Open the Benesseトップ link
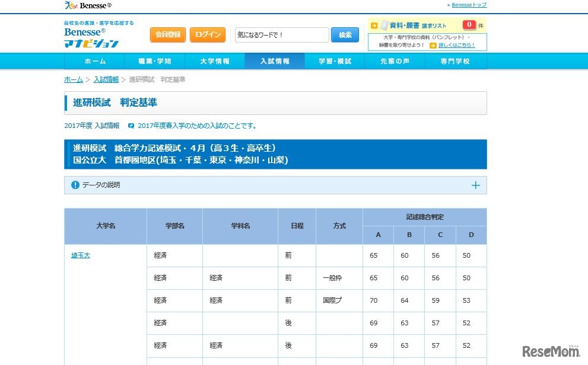 coord(469,5)
